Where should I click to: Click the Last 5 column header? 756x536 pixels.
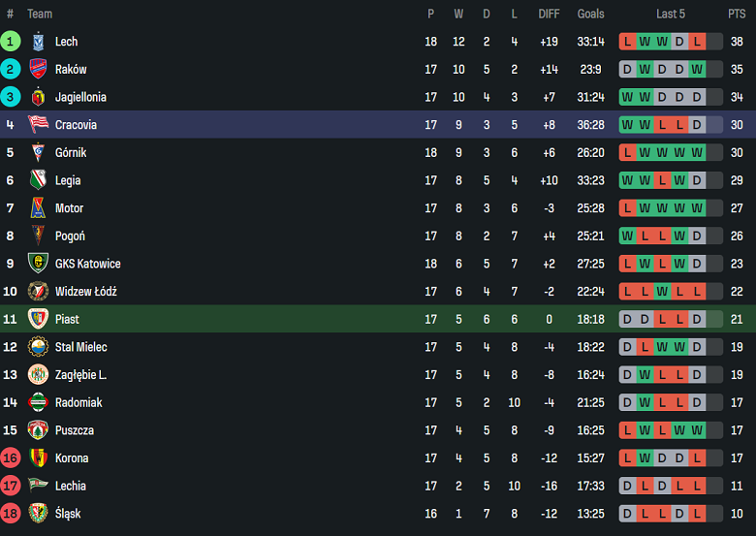pos(671,14)
